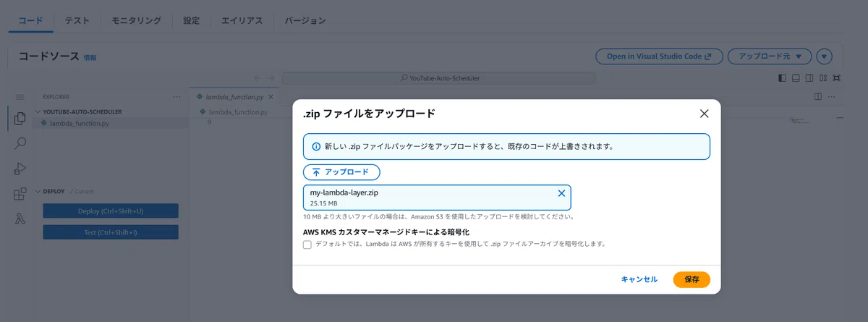Click the editor back navigation arrow
The width and height of the screenshot is (868, 322).
257,78
